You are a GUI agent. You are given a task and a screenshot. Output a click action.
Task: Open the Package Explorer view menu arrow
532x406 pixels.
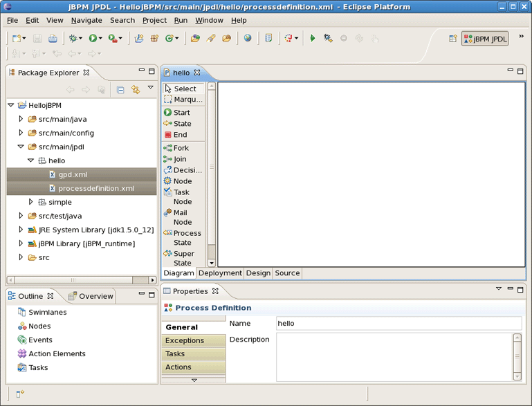tap(151, 88)
